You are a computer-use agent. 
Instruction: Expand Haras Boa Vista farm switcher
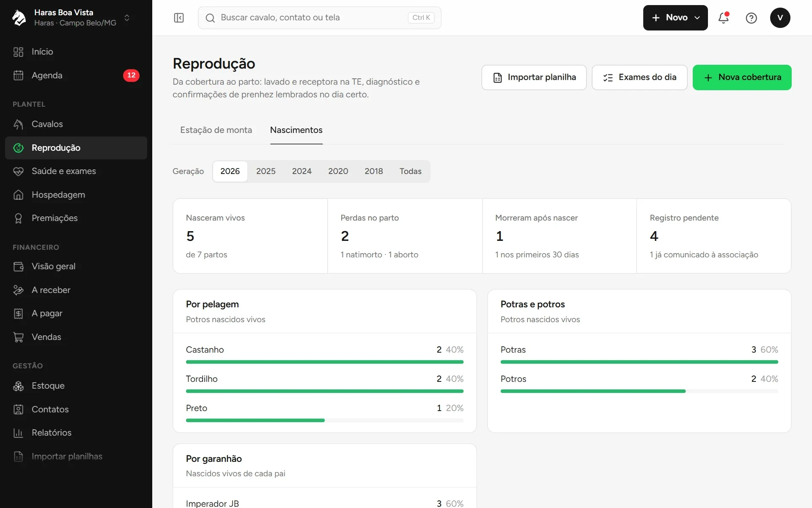(71, 18)
